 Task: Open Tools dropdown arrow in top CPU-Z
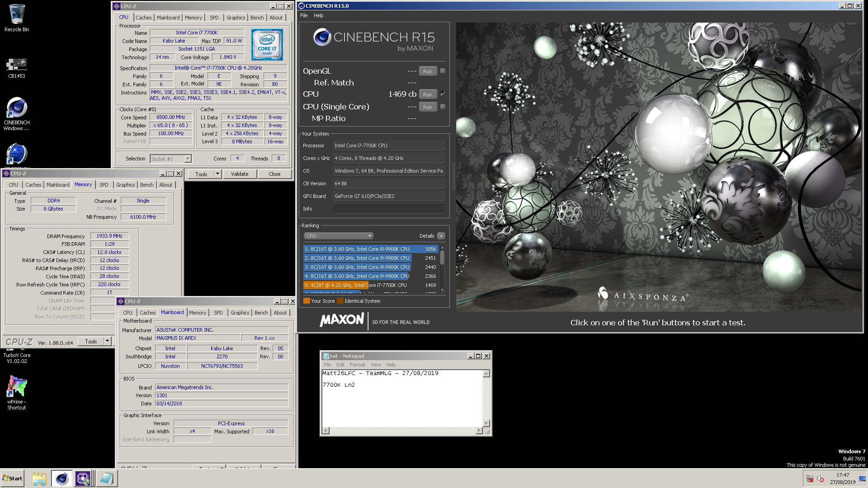217,174
